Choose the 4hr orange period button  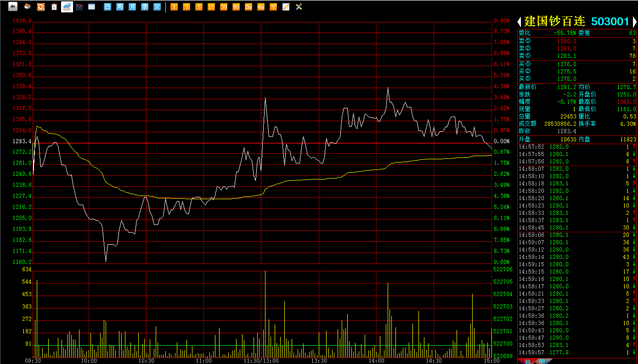261,7
